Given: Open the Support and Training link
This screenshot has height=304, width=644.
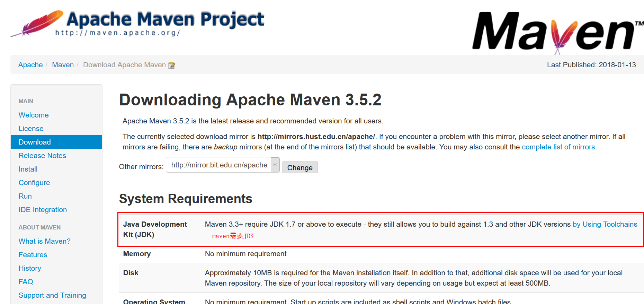Looking at the screenshot, I should [52, 295].
